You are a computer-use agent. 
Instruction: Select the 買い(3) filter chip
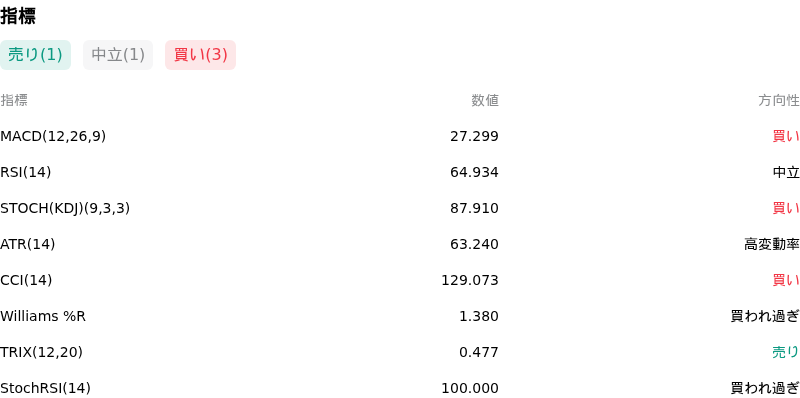[x=201, y=55]
